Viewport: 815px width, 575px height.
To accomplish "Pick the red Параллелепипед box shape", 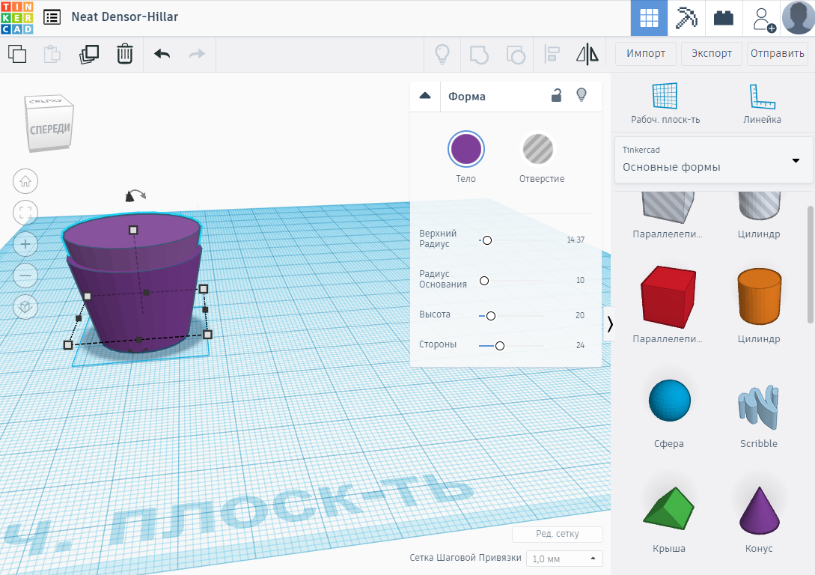I will (x=668, y=297).
